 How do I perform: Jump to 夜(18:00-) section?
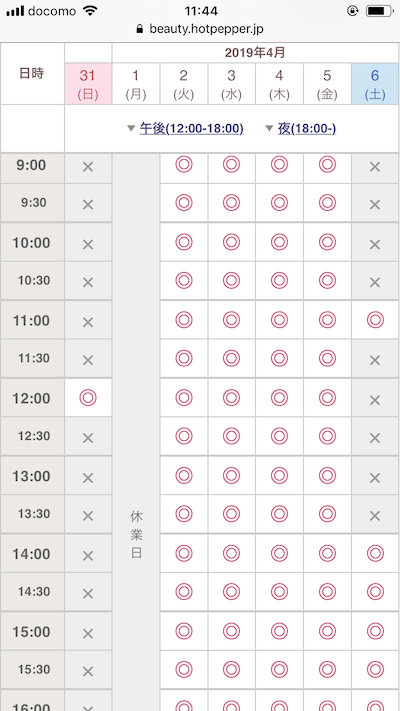pyautogui.click(x=307, y=129)
